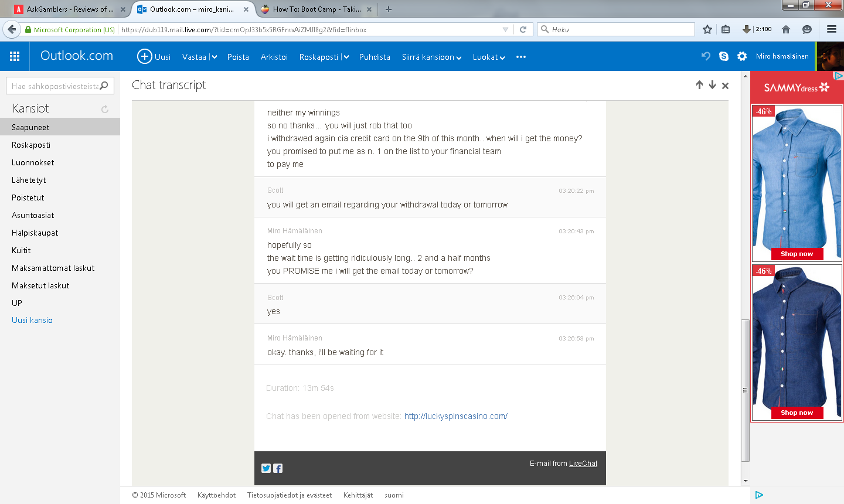Open the Poistetut deleted folder
The height and width of the screenshot is (504, 844).
[x=60, y=197]
